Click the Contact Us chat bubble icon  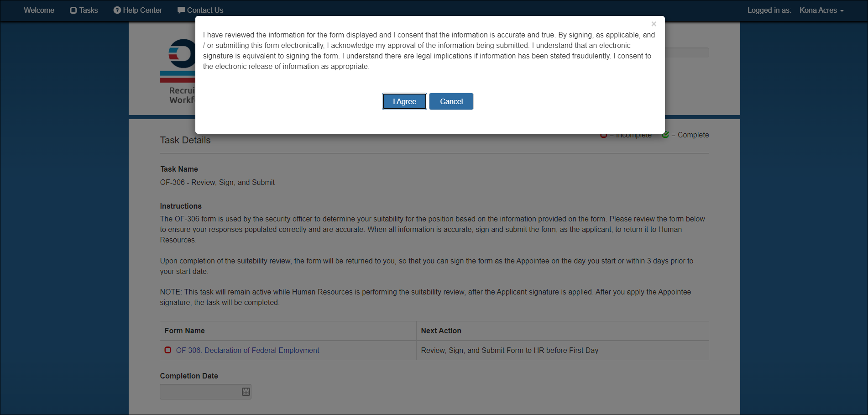coord(181,10)
